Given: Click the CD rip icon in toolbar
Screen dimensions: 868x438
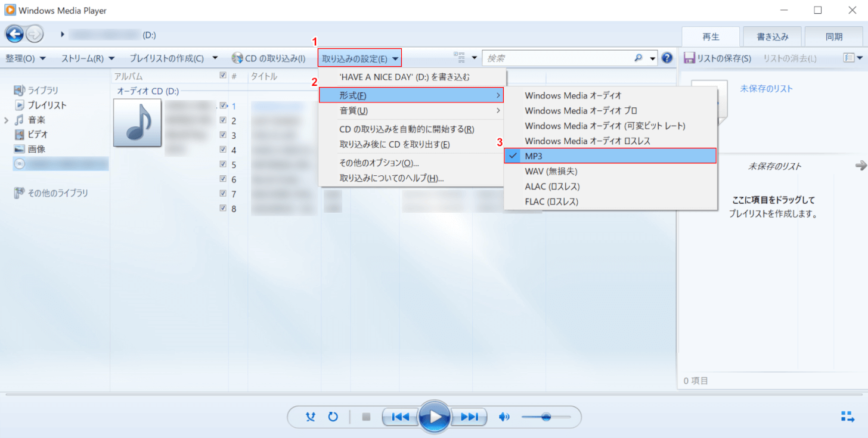Looking at the screenshot, I should pyautogui.click(x=237, y=58).
